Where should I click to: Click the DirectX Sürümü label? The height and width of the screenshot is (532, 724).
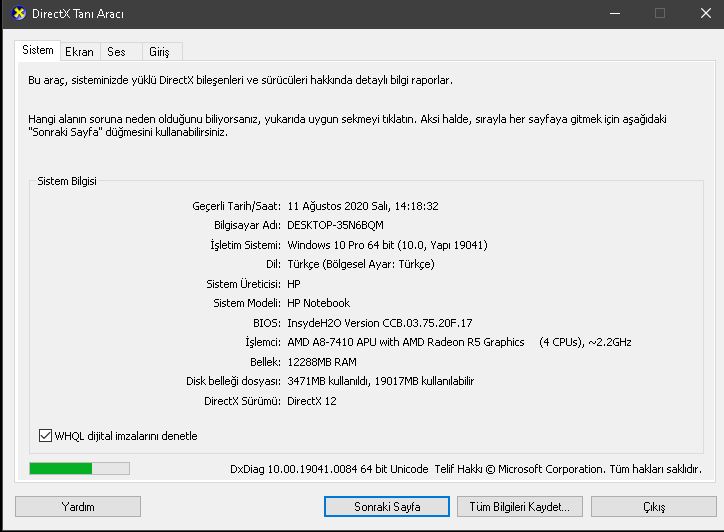pyautogui.click(x=242, y=401)
